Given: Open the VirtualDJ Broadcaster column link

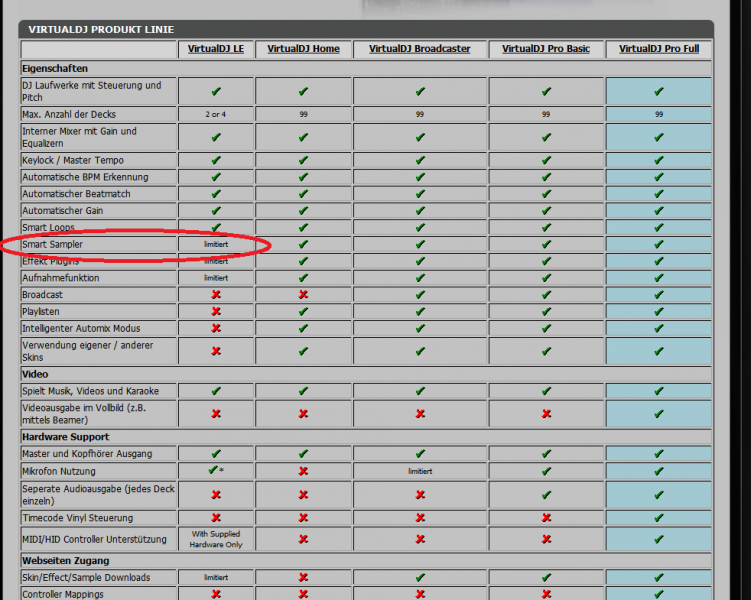Looking at the screenshot, I should (x=420, y=49).
